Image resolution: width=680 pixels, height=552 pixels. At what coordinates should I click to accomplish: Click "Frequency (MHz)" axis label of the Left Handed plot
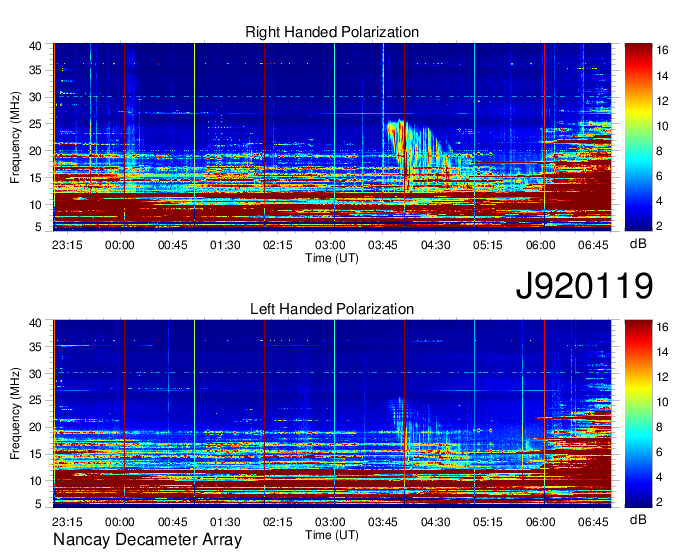[15, 414]
